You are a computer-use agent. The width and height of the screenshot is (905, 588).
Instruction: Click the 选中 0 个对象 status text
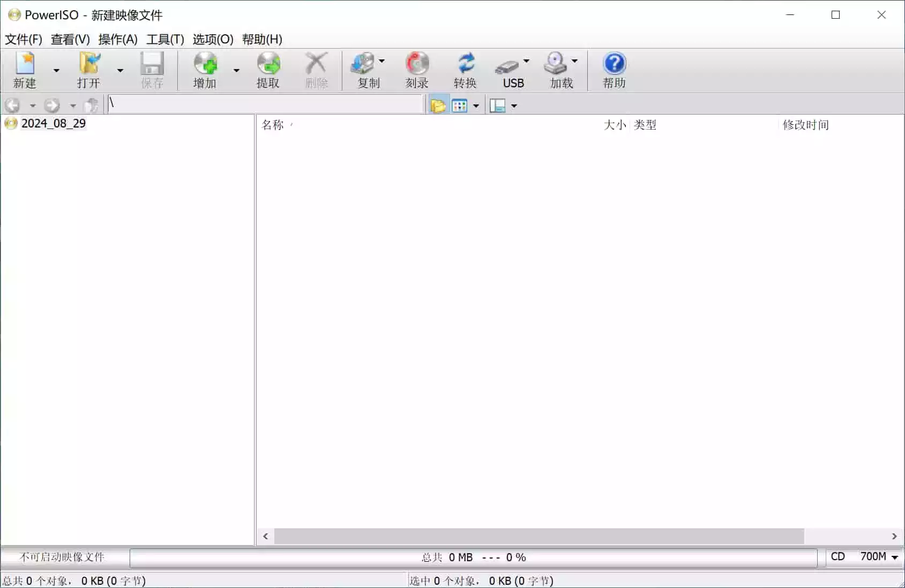[x=482, y=581]
